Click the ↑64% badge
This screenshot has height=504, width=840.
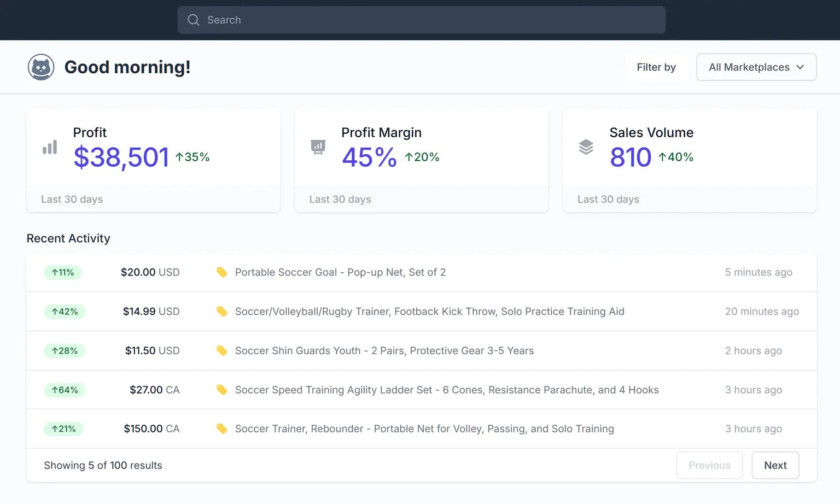65,390
